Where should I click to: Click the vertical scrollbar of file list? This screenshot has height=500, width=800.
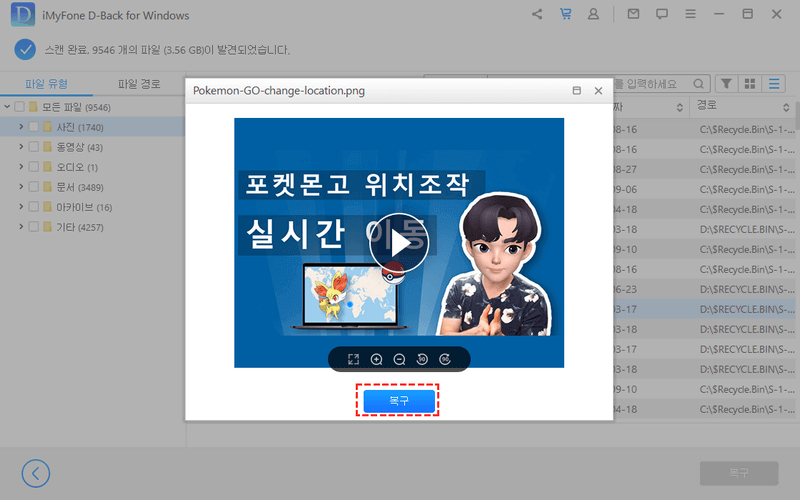(x=797, y=115)
